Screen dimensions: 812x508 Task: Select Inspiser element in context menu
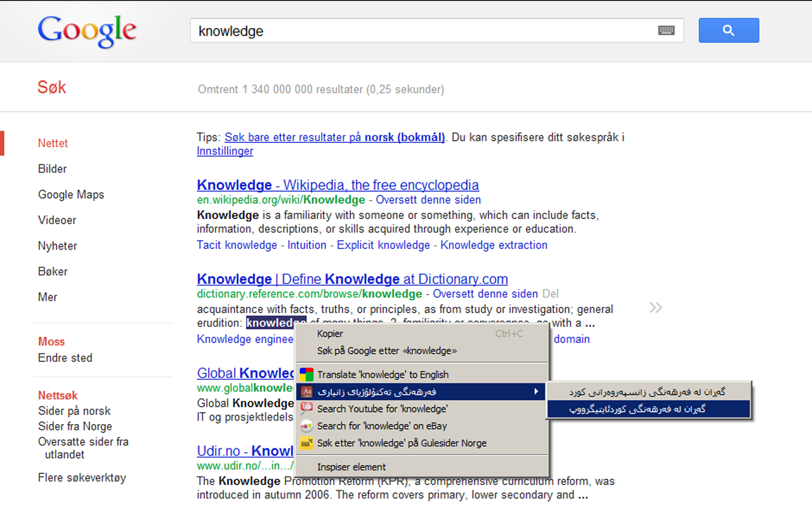(x=422, y=467)
